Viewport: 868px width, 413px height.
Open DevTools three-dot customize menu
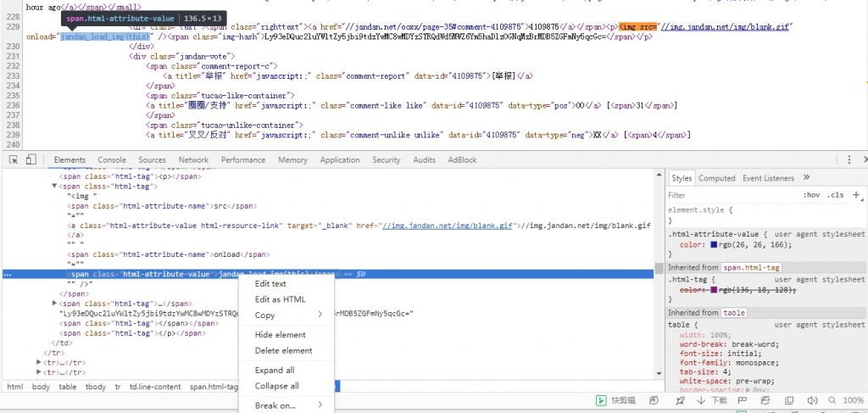(x=849, y=159)
